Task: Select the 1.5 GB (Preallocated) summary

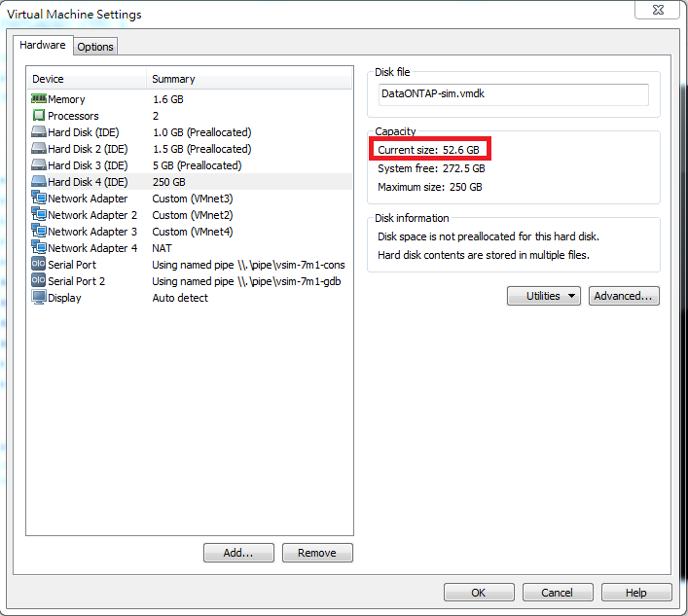Action: [x=201, y=149]
